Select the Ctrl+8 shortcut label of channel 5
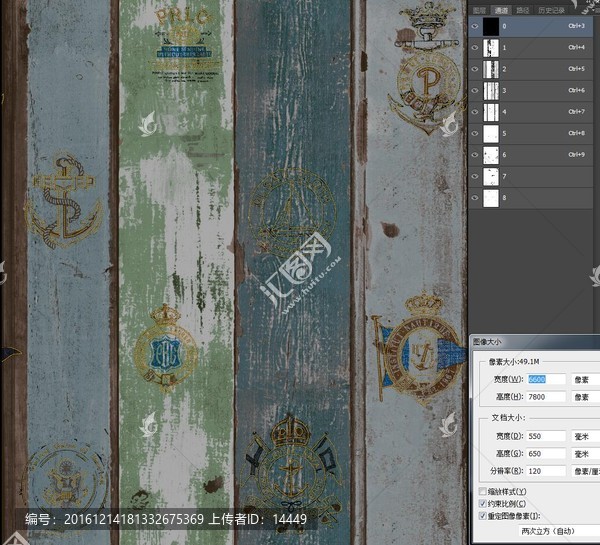 [x=577, y=133]
